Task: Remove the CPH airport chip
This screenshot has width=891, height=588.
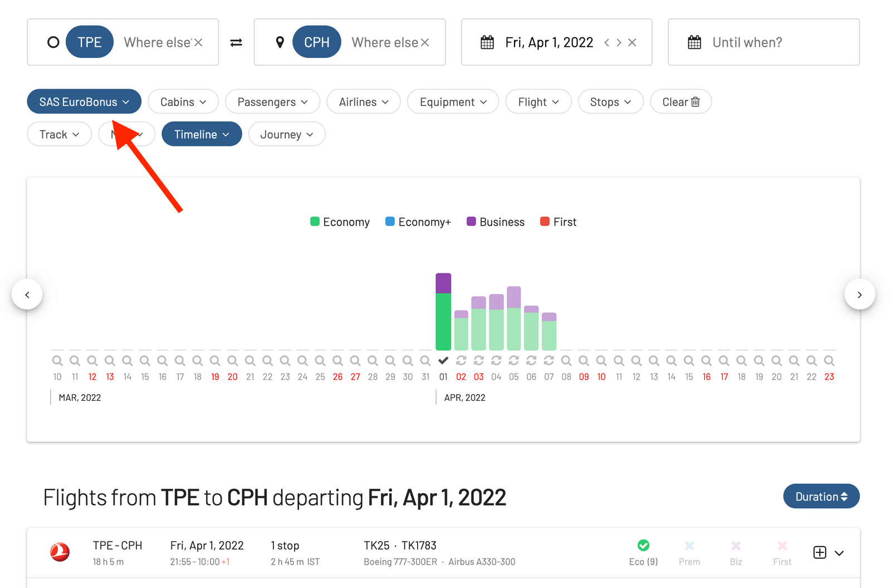Action: coord(317,42)
